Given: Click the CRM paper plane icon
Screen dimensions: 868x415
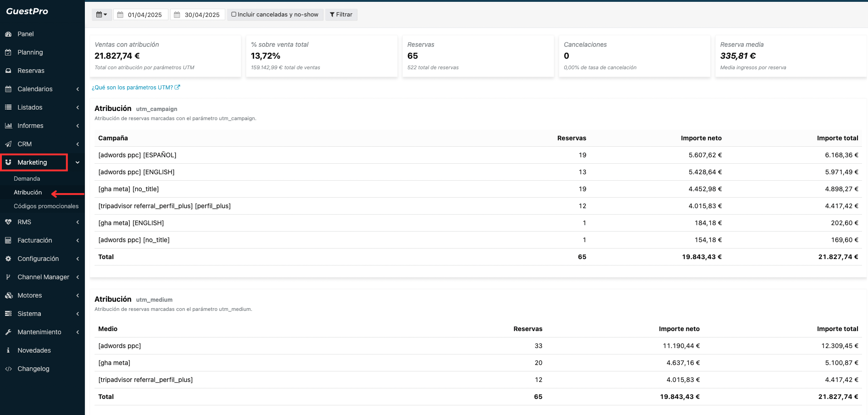Looking at the screenshot, I should point(8,144).
